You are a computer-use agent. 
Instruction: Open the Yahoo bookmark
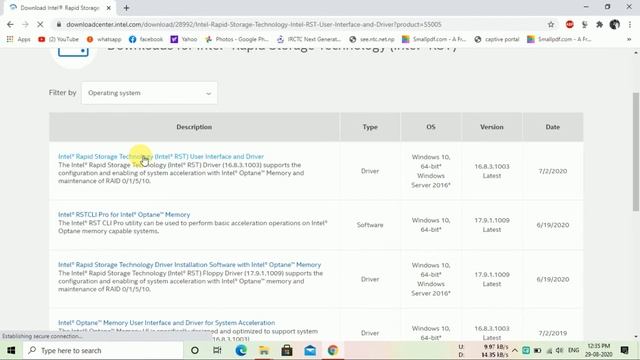point(184,39)
